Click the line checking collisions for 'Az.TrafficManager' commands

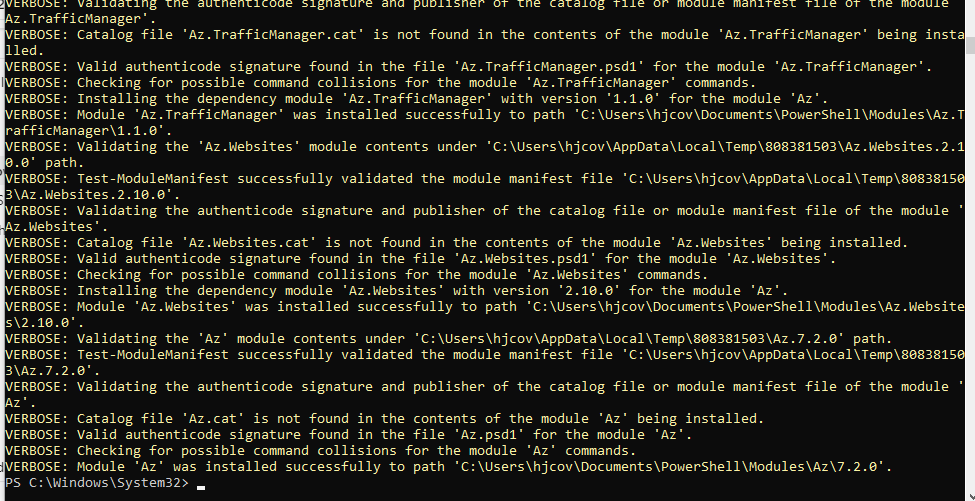pos(381,83)
